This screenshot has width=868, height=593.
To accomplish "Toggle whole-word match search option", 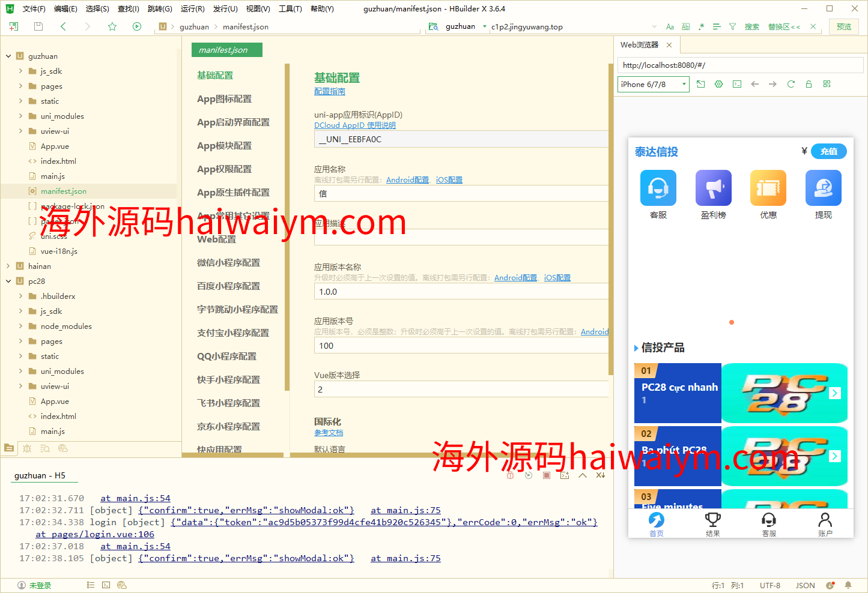I will pos(685,26).
